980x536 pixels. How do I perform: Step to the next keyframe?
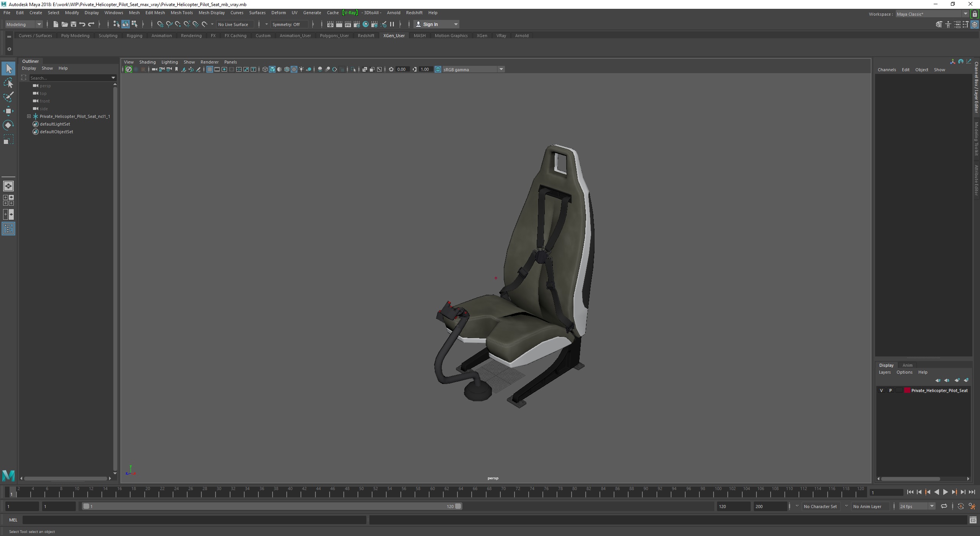[x=954, y=492]
